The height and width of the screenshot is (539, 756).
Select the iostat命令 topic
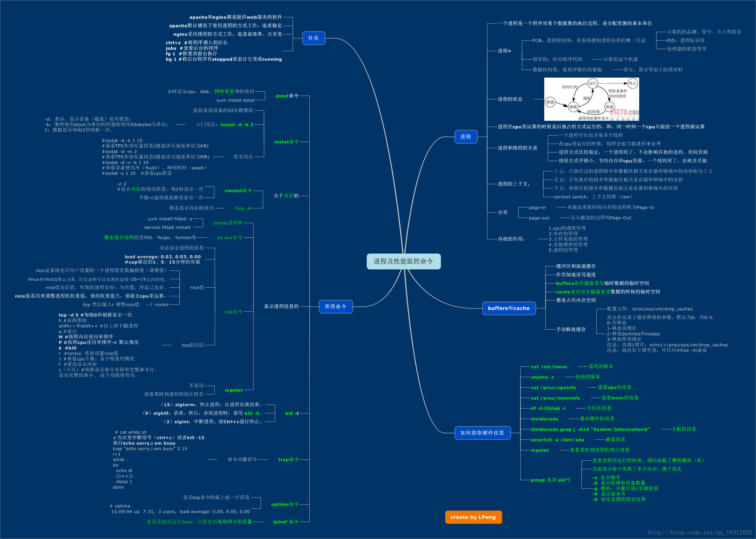coord(286,142)
